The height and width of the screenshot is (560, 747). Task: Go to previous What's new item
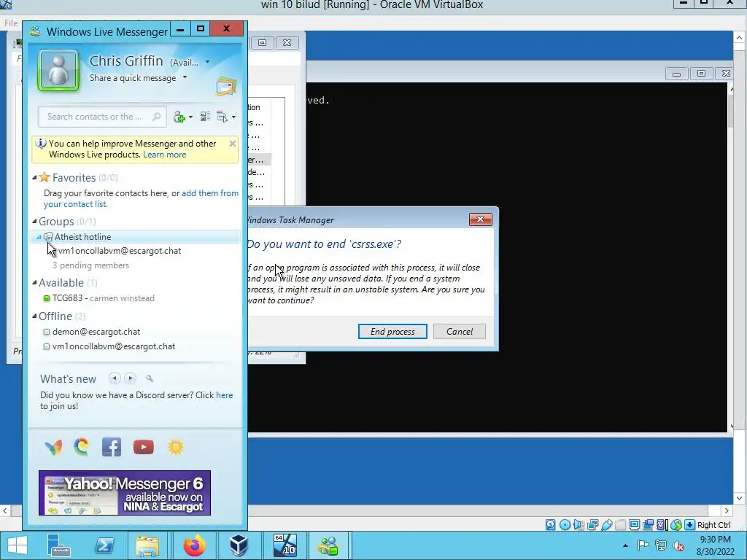(x=115, y=378)
